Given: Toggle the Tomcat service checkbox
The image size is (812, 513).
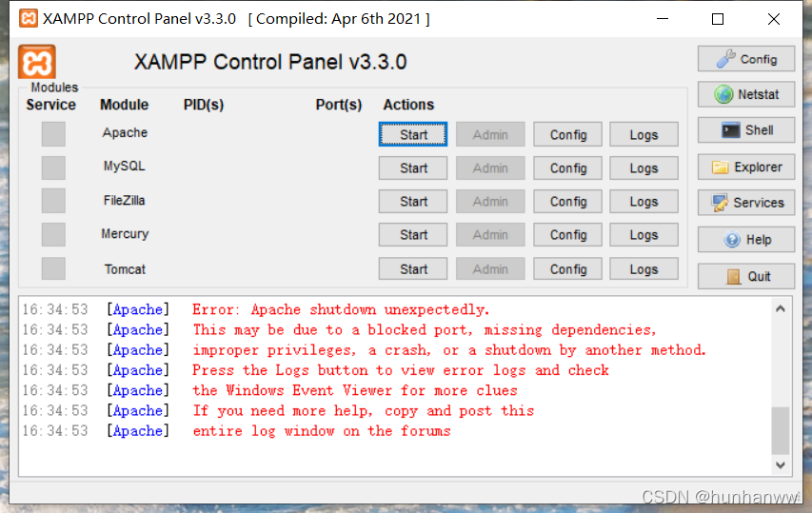Looking at the screenshot, I should pyautogui.click(x=53, y=268).
